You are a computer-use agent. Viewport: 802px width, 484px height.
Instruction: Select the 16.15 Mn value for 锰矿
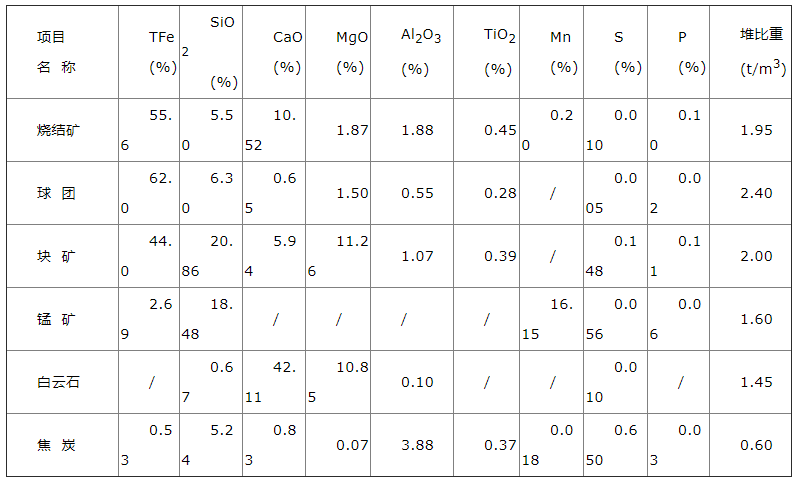551,319
